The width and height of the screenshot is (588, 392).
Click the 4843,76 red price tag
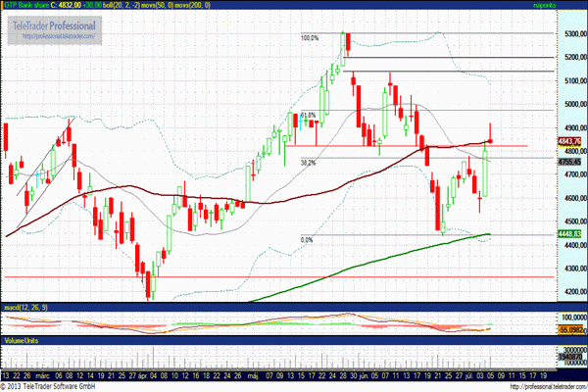569,141
